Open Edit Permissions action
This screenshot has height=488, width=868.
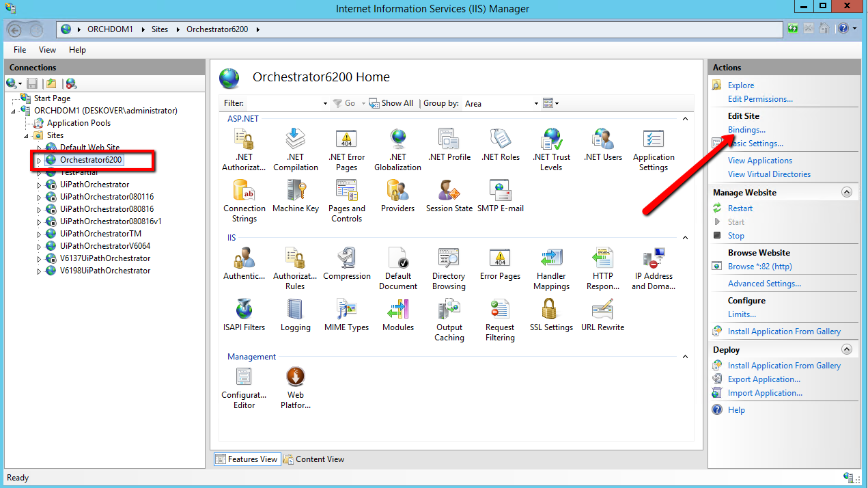click(760, 99)
